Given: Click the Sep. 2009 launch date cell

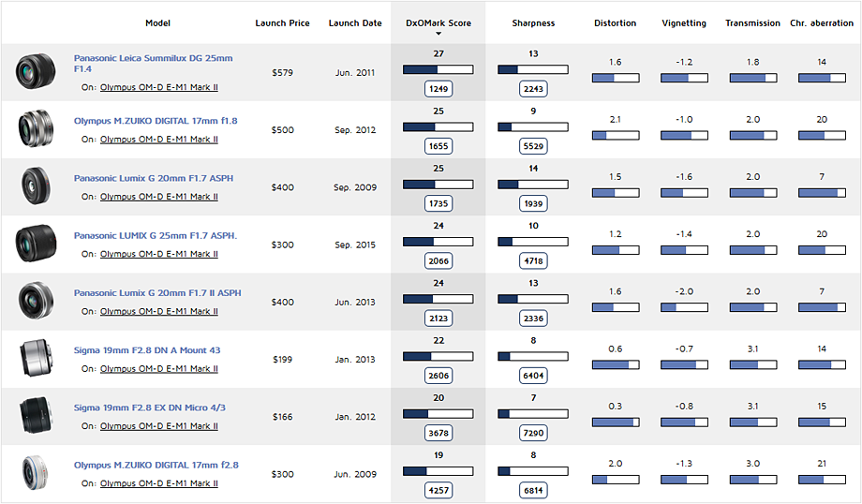Looking at the screenshot, I should click(355, 187).
